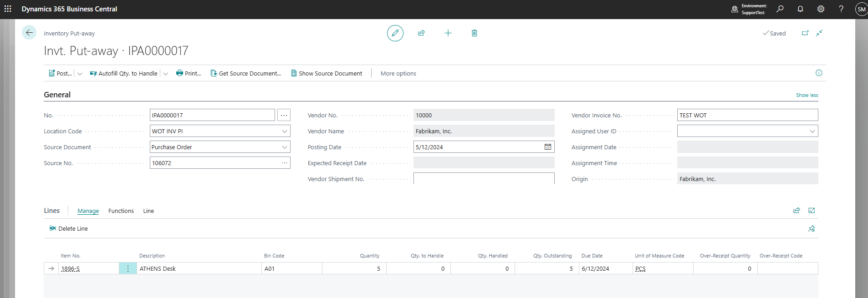Toggle edit mode with the pencil icon
The width and height of the screenshot is (868, 298).
tap(395, 33)
